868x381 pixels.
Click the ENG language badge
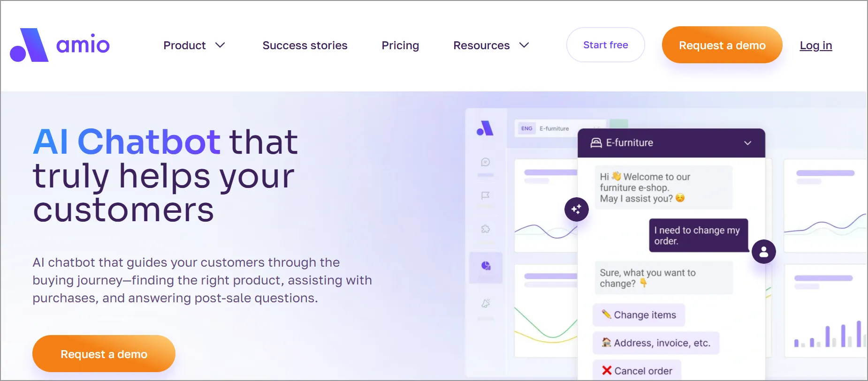tap(526, 128)
